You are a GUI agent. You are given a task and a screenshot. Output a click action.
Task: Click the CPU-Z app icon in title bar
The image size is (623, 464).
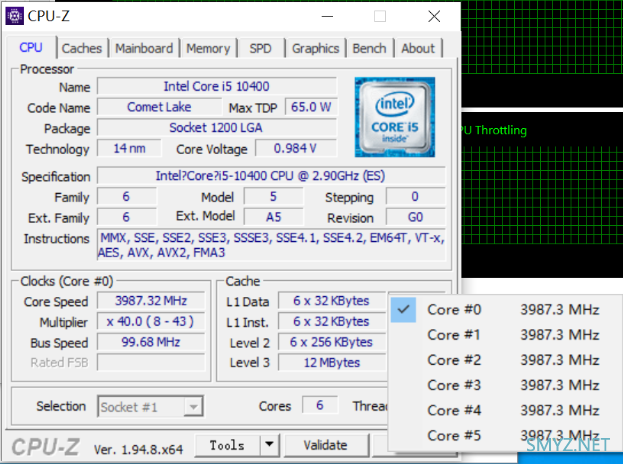15,16
